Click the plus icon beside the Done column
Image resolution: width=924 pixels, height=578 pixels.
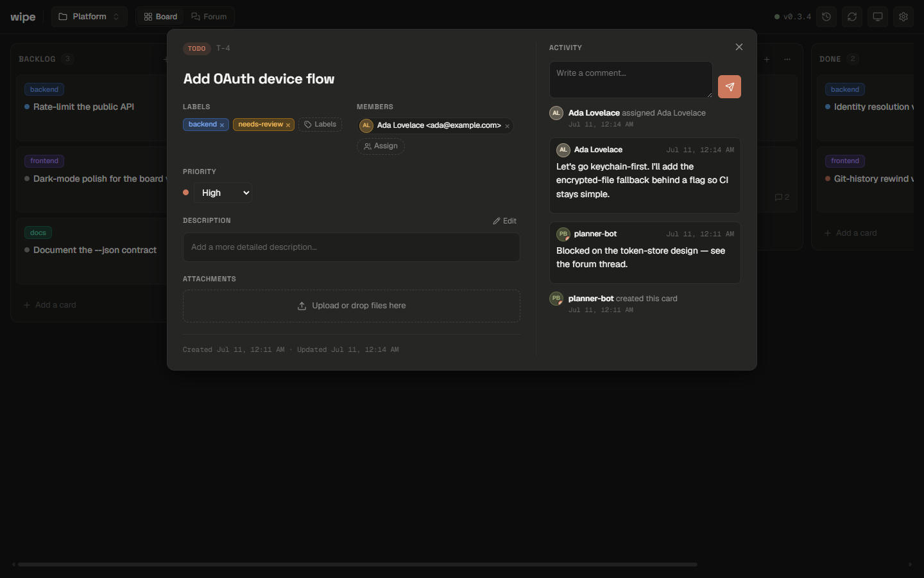[x=767, y=59]
